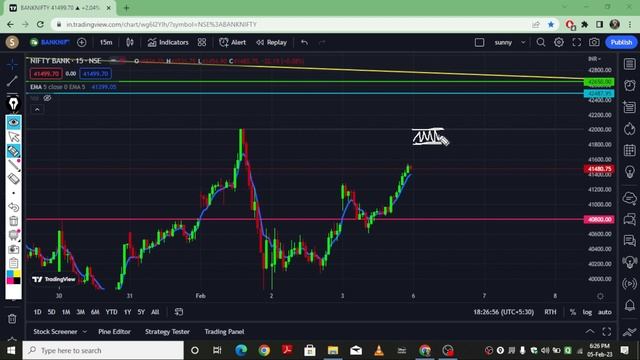Open the Strategy Tester tab
Screen dimensions: 640x360
pyautogui.click(x=167, y=331)
